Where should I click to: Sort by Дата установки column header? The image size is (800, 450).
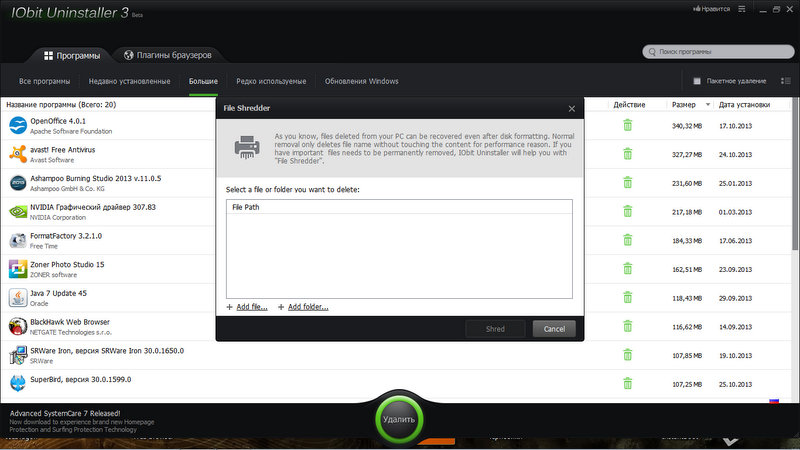tap(744, 105)
